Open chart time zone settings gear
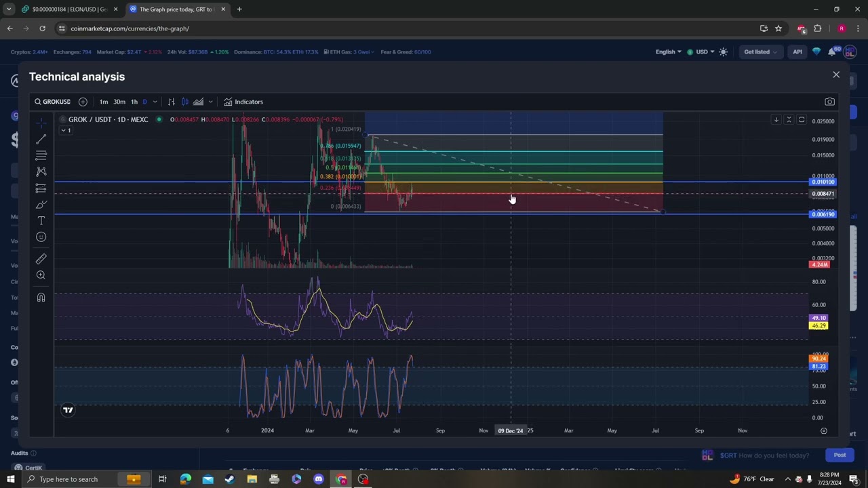 pos(824,430)
